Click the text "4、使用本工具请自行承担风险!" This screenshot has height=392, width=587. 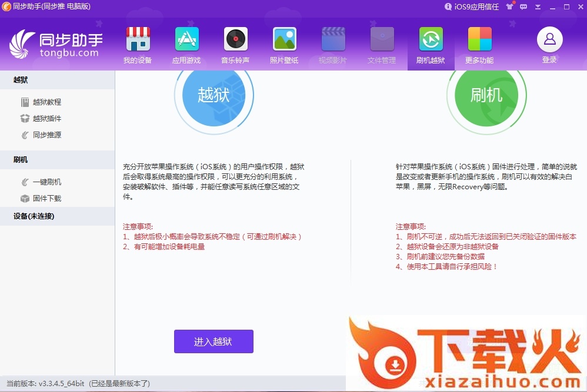pyautogui.click(x=446, y=267)
